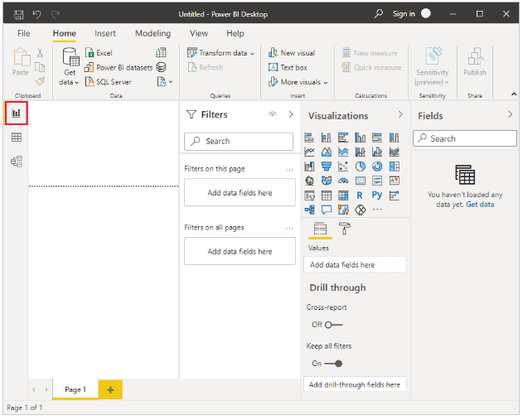Select the waterfall chart visualization
Image resolution: width=523 pixels, height=420 pixels.
click(x=309, y=167)
